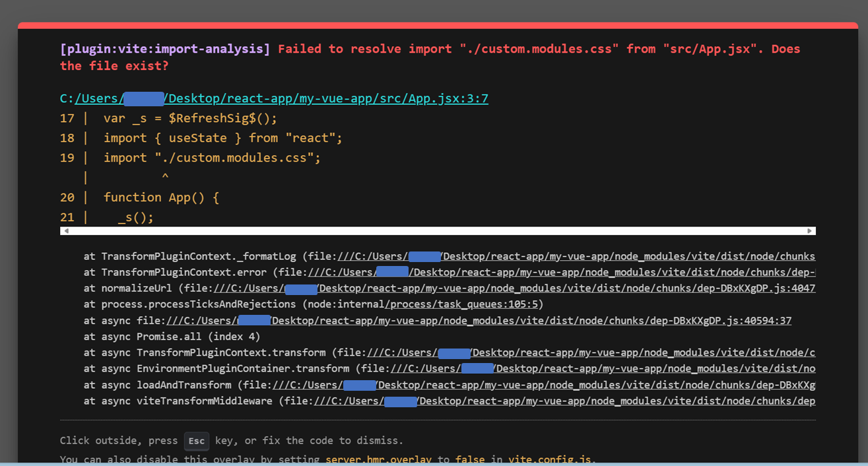Open file link in async TransformPluginContext.transform line
The height and width of the screenshot is (466, 868).
pyautogui.click(x=591, y=352)
